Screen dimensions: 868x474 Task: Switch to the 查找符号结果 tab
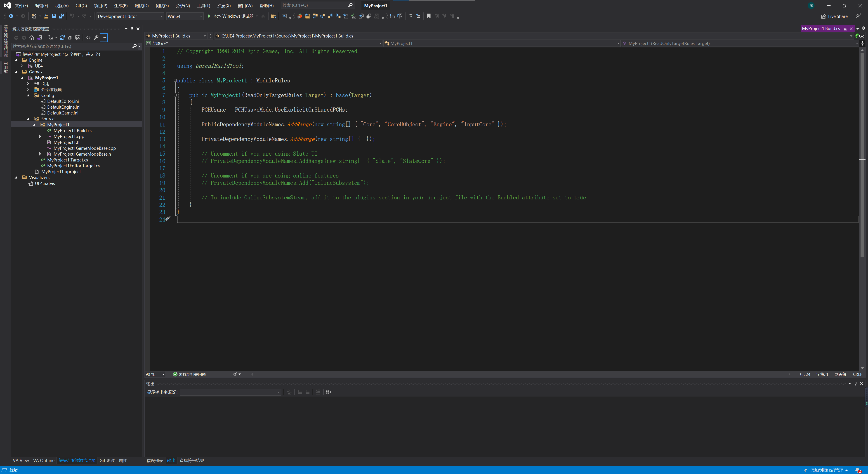click(192, 460)
